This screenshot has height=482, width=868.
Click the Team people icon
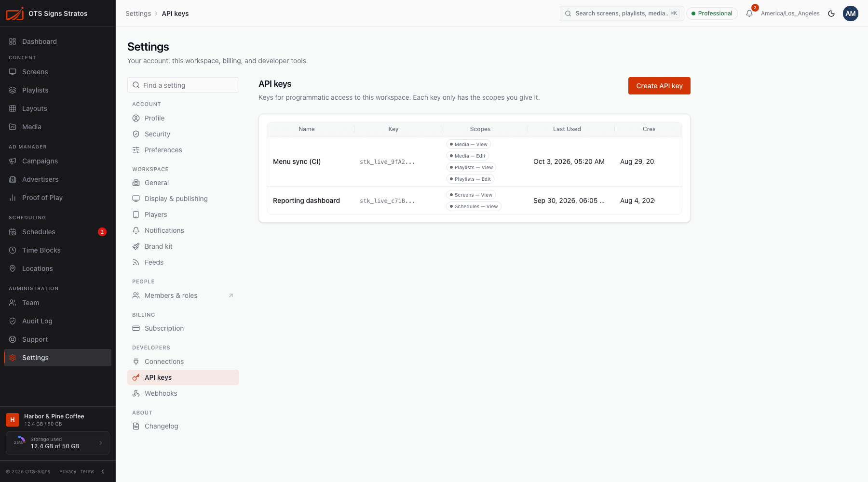[x=13, y=303]
